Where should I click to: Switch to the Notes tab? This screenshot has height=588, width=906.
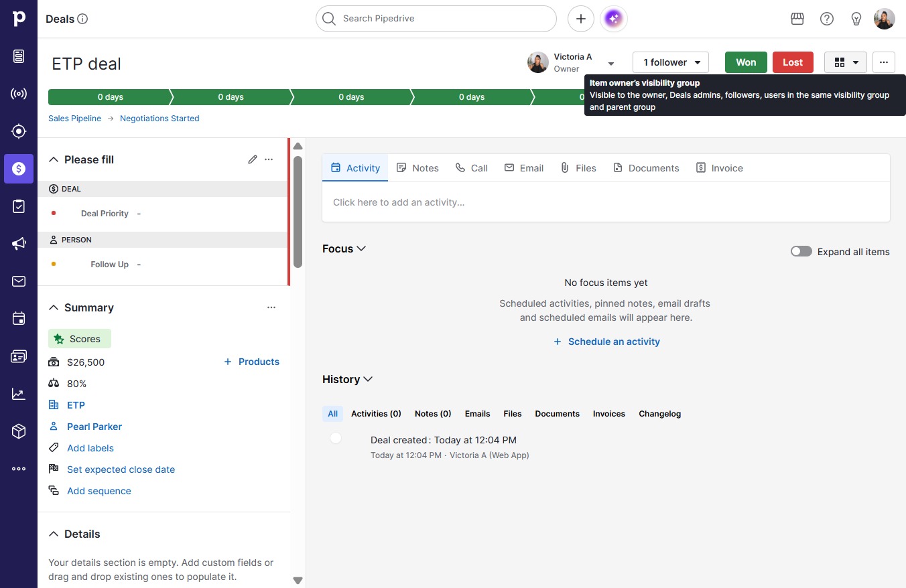click(417, 168)
